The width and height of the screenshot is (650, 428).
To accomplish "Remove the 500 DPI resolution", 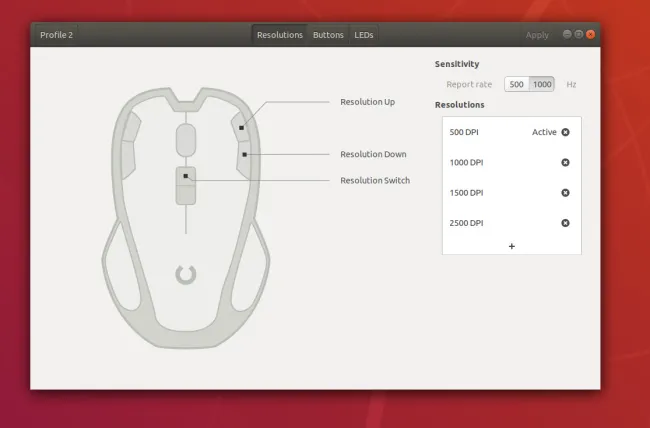I will pos(565,132).
